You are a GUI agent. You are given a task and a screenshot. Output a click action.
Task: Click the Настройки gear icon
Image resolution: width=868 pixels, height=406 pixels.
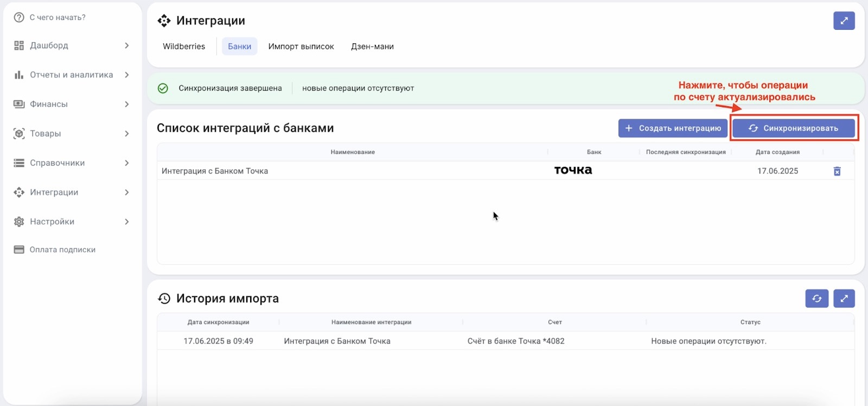pos(19,222)
